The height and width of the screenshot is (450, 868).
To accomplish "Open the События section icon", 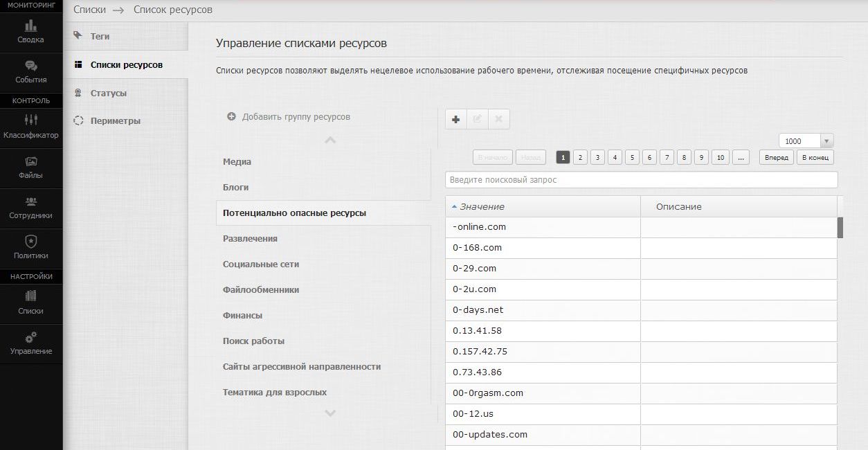I will click(31, 66).
